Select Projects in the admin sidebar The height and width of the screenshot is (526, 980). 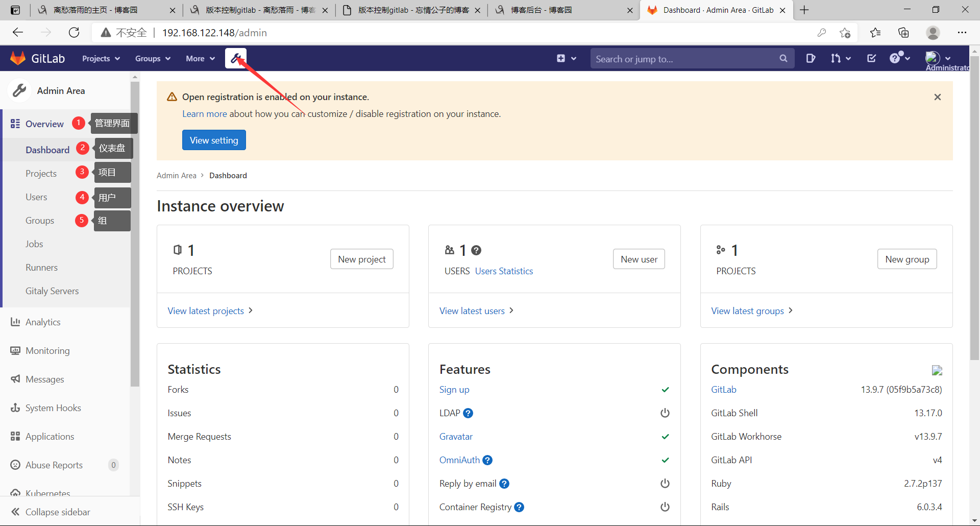point(41,174)
